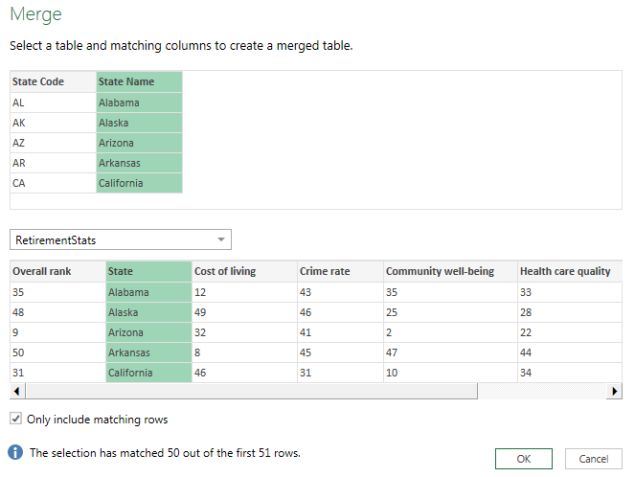Click the left scroll arrow
The width and height of the screenshot is (635, 477).
click(x=15, y=392)
